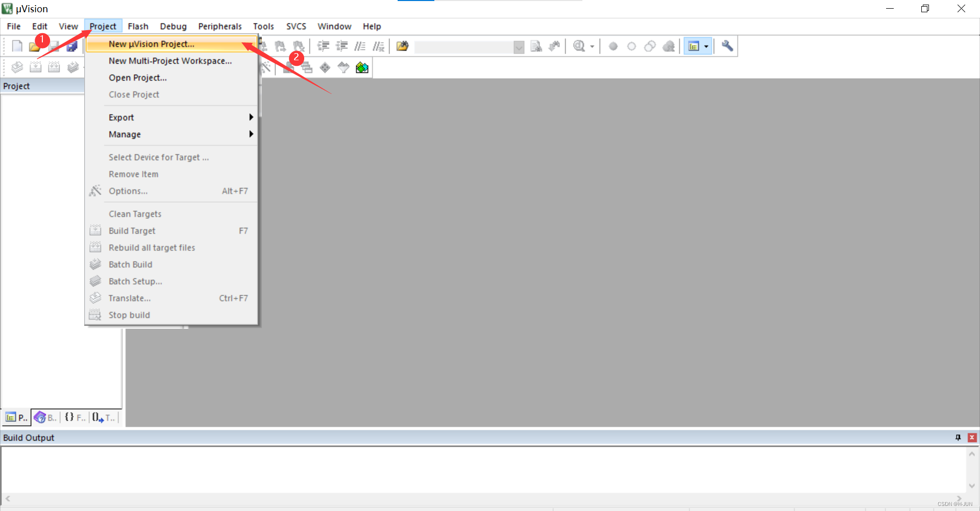This screenshot has width=980, height=511.
Task: Click Close Project menu entry
Action: tap(171, 94)
